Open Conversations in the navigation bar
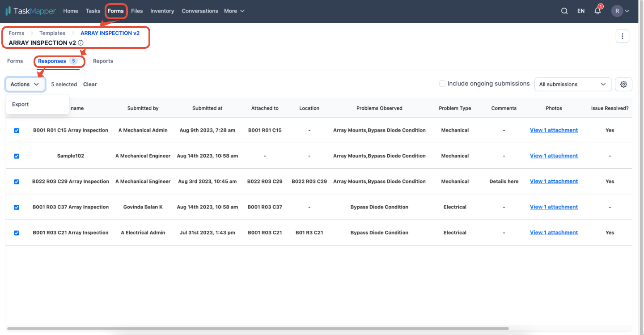This screenshot has height=335, width=644. pos(200,11)
